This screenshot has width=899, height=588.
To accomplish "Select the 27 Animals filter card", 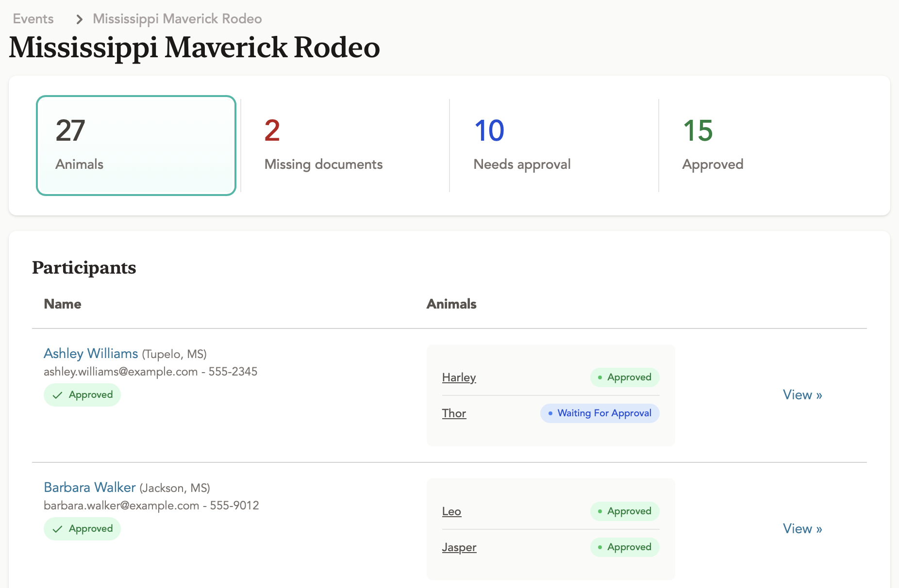I will (x=136, y=146).
